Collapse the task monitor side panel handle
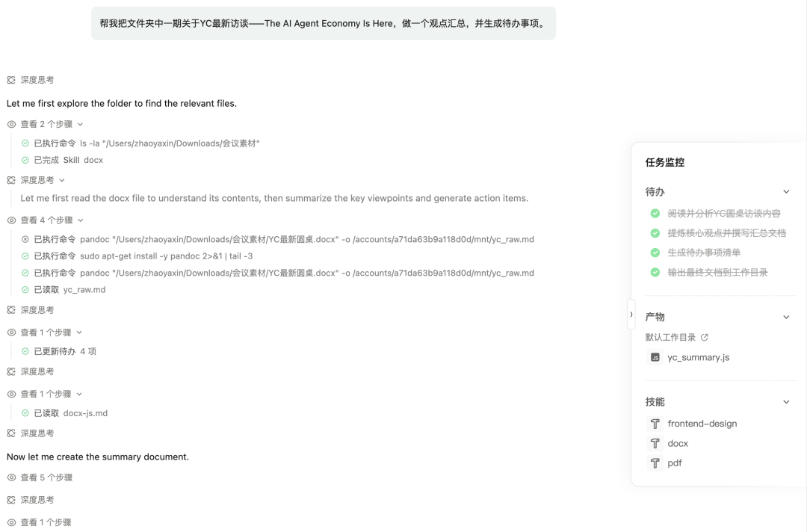 (x=631, y=315)
